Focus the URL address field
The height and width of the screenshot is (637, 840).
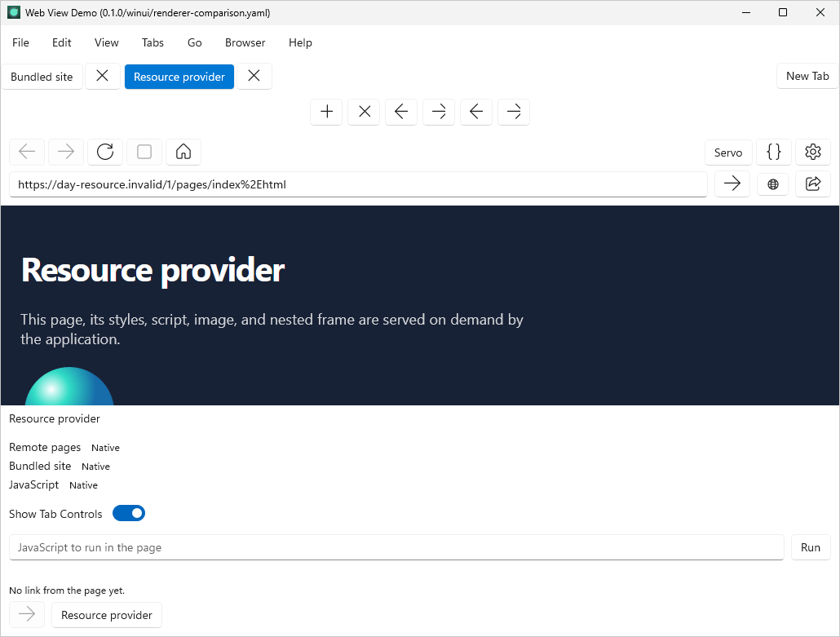[358, 184]
